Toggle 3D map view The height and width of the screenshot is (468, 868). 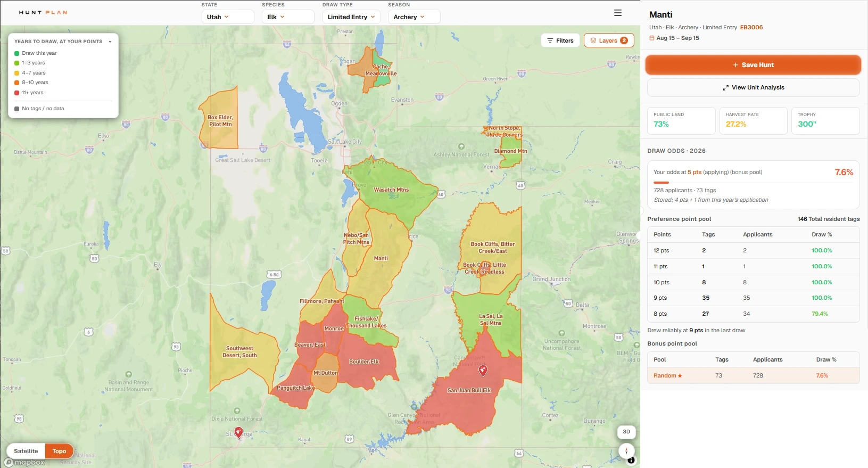(x=626, y=432)
